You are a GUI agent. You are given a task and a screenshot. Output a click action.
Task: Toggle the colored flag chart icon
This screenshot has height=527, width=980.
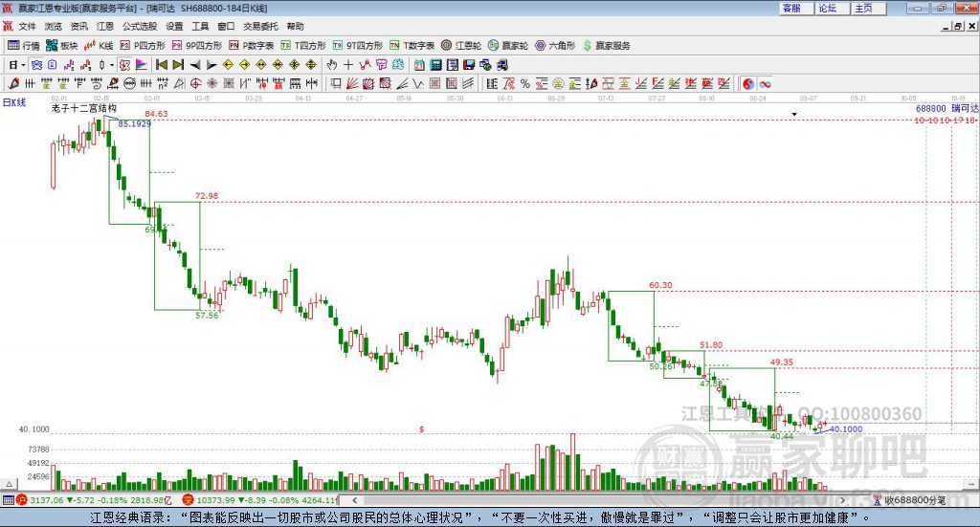coord(142,65)
